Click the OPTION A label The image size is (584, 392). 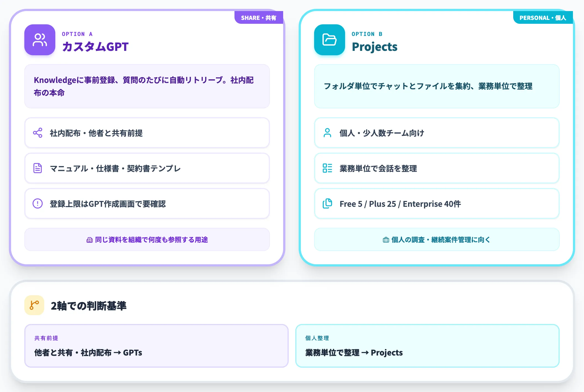tap(77, 34)
